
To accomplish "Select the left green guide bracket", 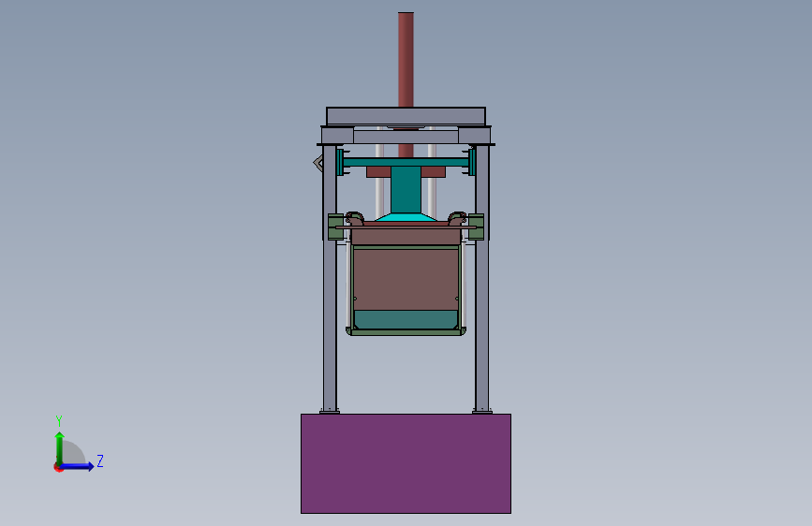I will tap(335, 226).
